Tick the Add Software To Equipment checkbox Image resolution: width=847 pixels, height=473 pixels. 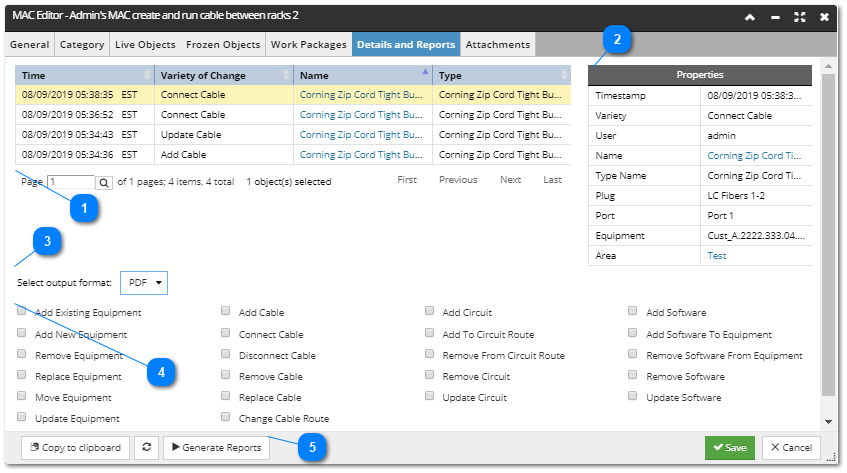633,333
